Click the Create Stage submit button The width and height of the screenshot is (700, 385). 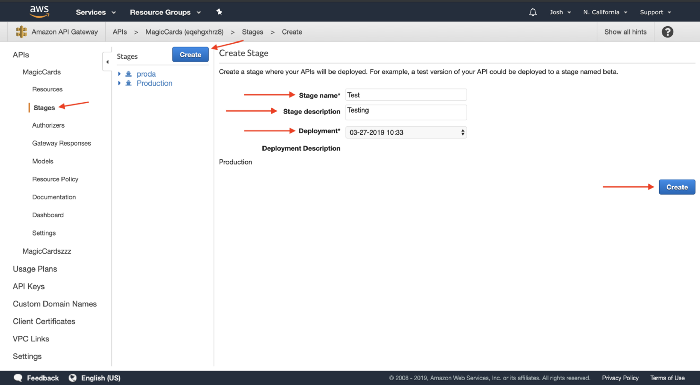[x=677, y=187]
